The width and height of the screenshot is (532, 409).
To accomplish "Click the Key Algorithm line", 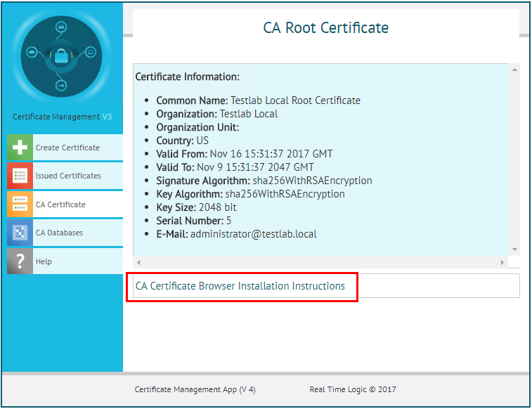I will (x=250, y=194).
